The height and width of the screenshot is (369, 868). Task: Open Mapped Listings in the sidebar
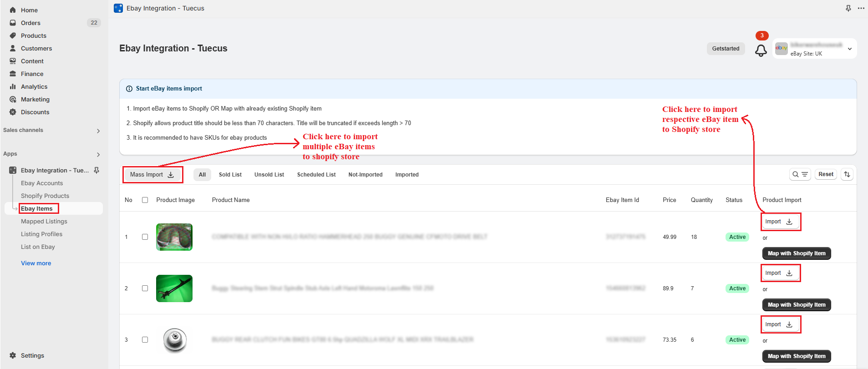click(44, 221)
